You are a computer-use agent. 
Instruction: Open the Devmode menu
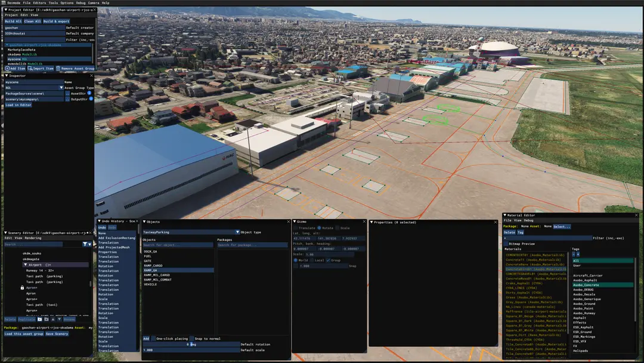pos(14,3)
